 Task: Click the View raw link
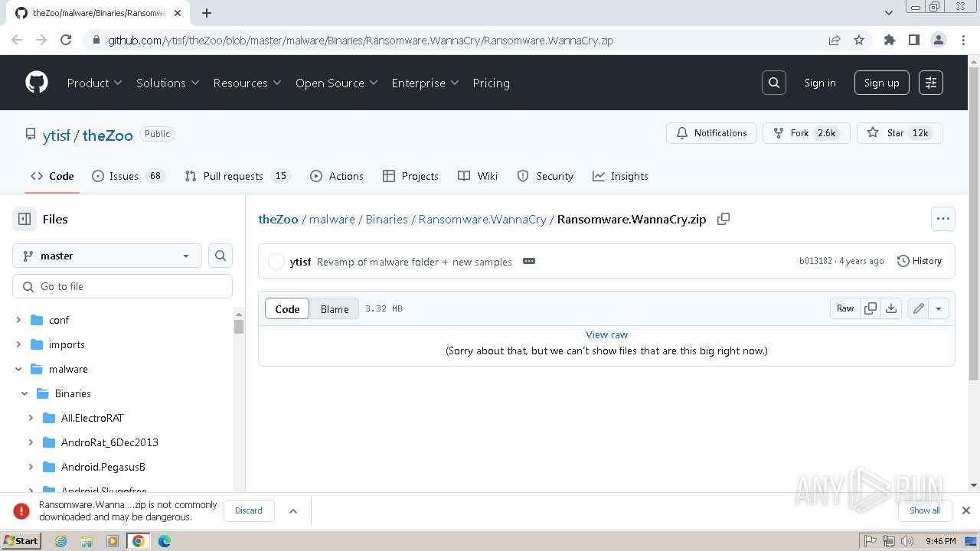click(x=606, y=334)
